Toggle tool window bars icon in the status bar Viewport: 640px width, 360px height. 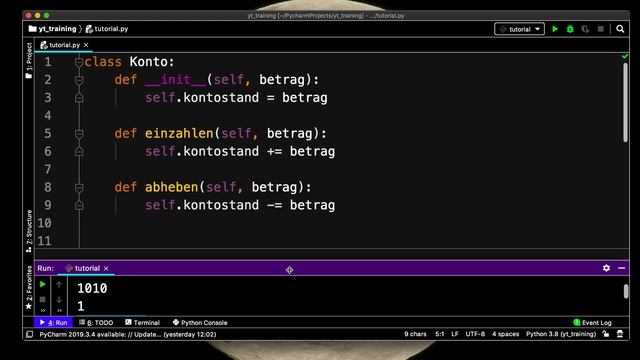click(29, 334)
